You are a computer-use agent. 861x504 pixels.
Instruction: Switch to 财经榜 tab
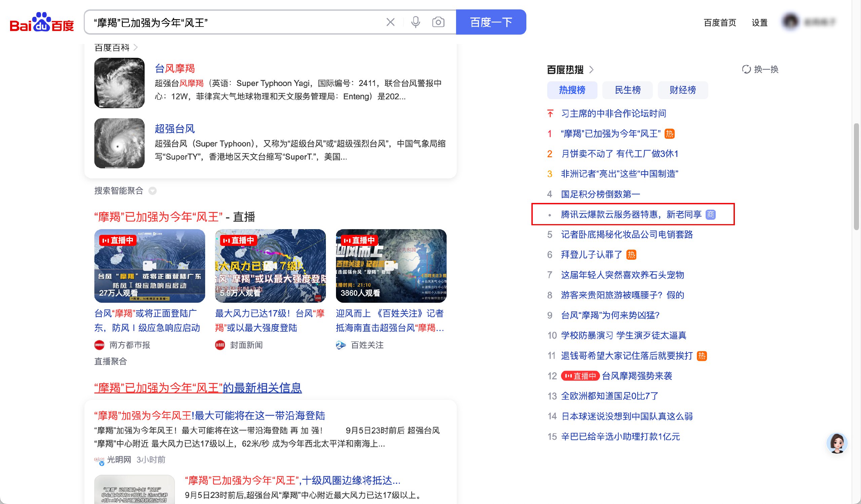point(683,90)
